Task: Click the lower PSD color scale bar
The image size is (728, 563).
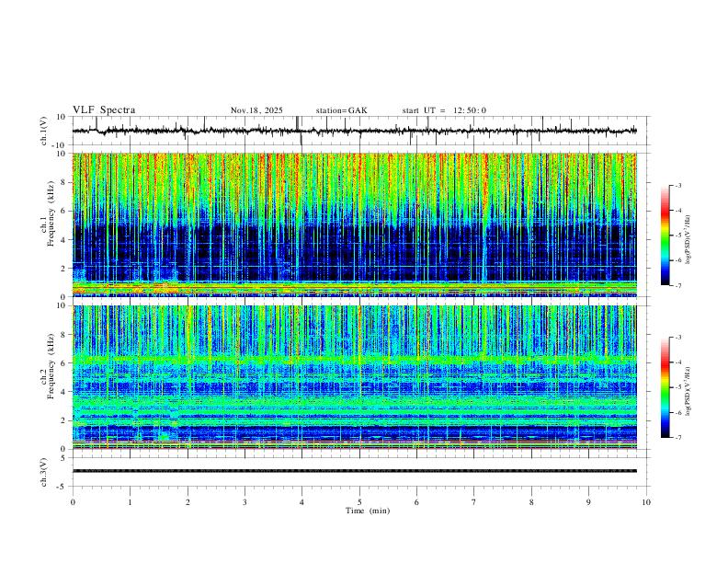Action: coord(665,387)
